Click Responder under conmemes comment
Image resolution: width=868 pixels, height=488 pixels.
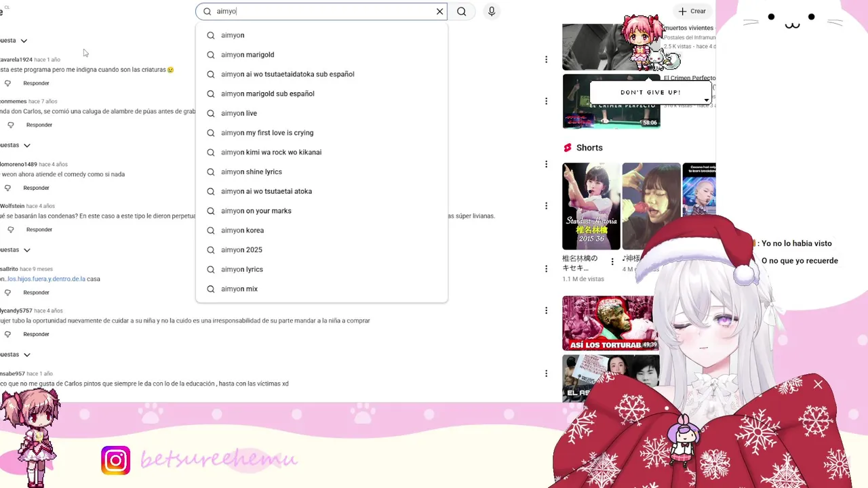tap(39, 125)
